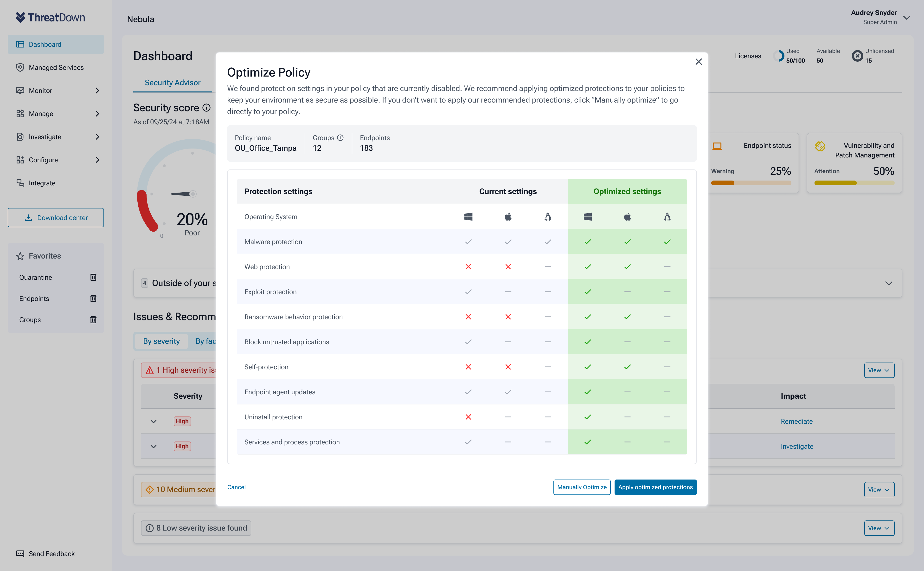
Task: Click the Windows icon under Optimized settings
Action: [587, 217]
